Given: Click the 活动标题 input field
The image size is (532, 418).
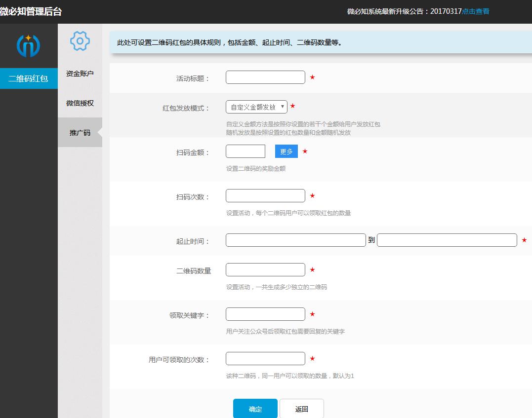Looking at the screenshot, I should (x=265, y=77).
